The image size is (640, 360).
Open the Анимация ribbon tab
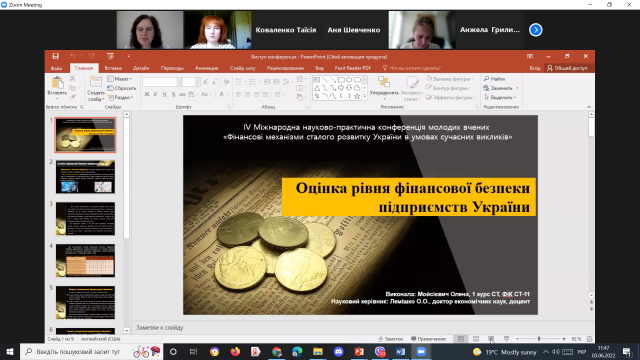point(206,68)
